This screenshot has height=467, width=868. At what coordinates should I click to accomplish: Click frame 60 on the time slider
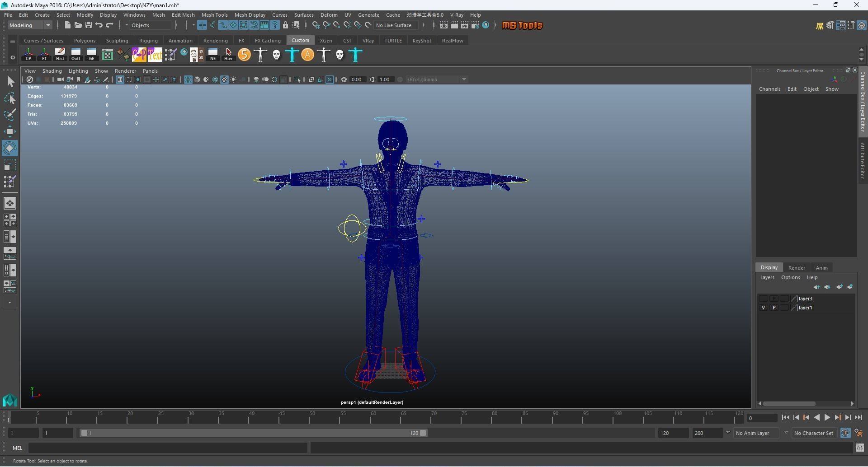tap(371, 417)
